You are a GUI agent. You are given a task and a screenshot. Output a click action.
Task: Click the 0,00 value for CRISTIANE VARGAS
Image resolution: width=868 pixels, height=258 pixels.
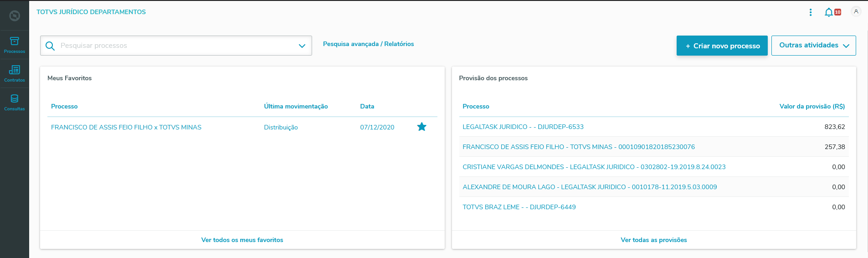(x=838, y=167)
